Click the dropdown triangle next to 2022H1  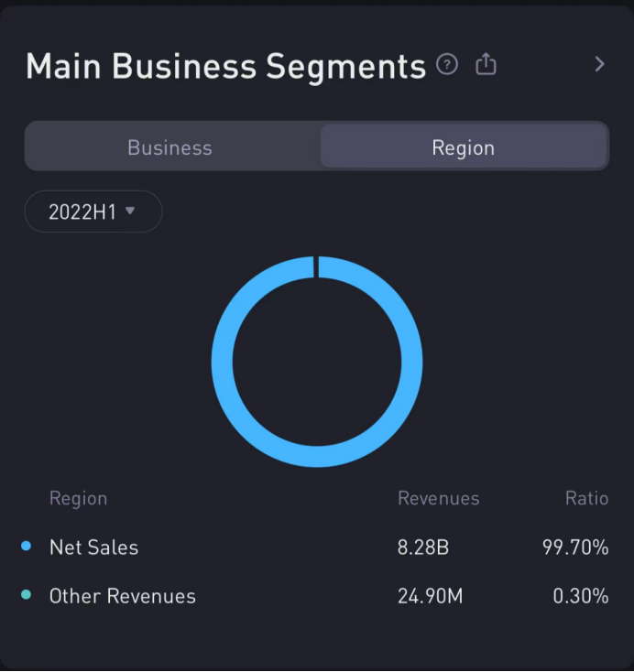tap(130, 211)
